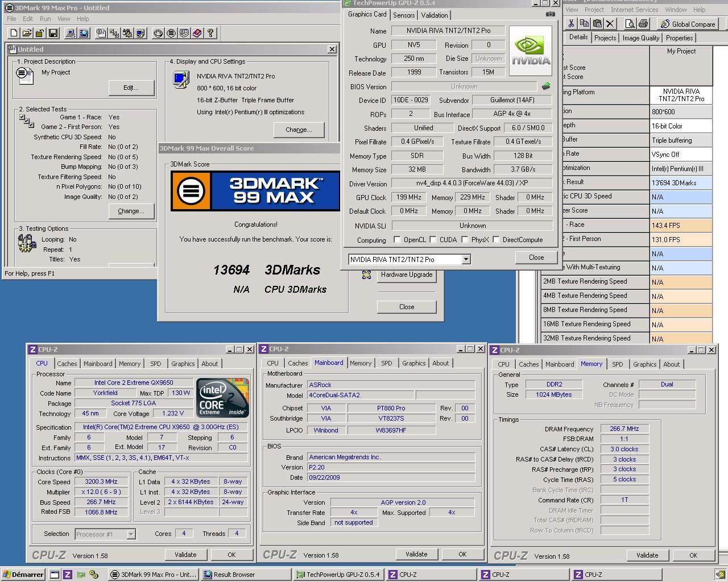The width and height of the screenshot is (728, 582).
Task: Click the question mark help icon
Action: click(x=210, y=34)
